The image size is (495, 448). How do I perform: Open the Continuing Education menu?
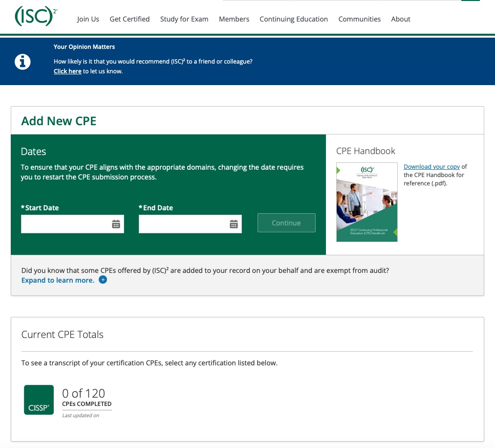pos(294,19)
